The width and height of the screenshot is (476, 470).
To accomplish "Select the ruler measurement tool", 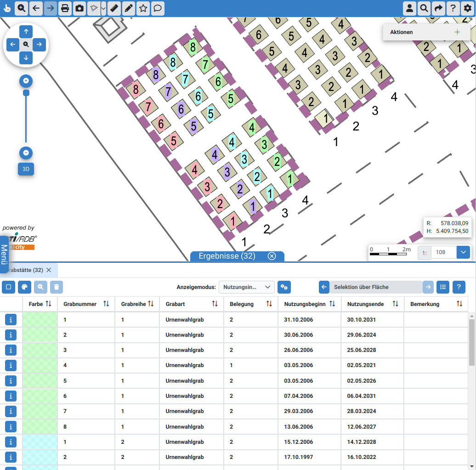I will pyautogui.click(x=114, y=8).
